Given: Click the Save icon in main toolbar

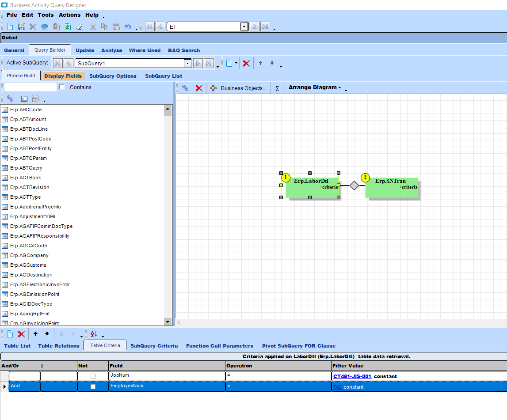Looking at the screenshot, I should pos(21,26).
